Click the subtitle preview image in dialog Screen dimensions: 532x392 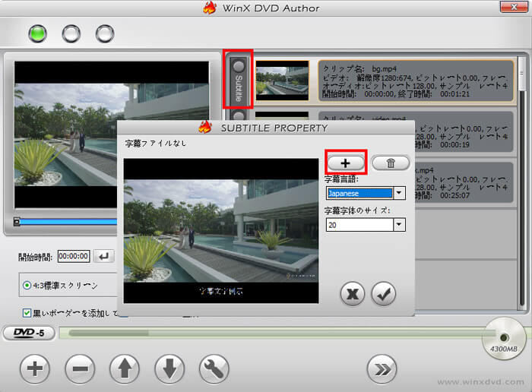221,231
